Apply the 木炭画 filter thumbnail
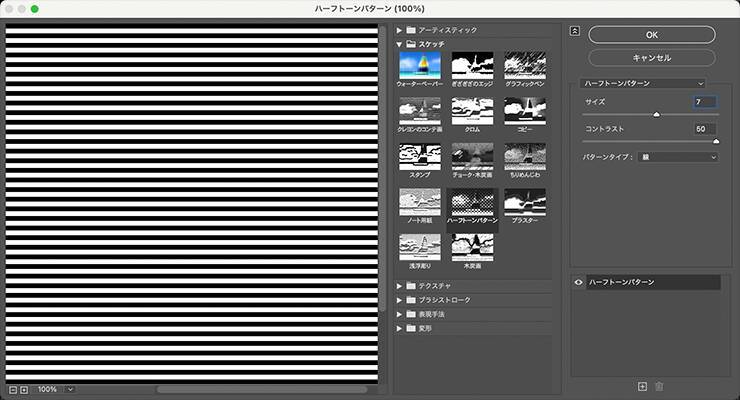 pyautogui.click(x=472, y=247)
